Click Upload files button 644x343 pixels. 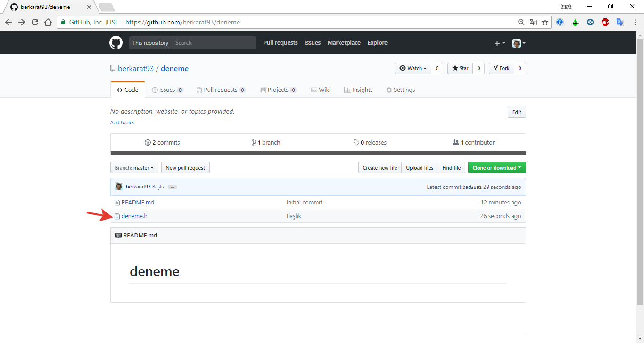click(x=420, y=168)
